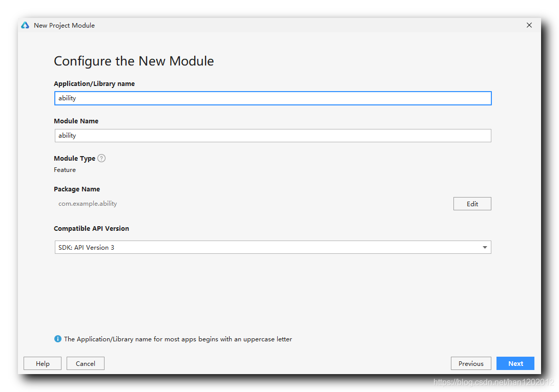
Task: Click the uppercase letter hint message text
Action: 178,339
